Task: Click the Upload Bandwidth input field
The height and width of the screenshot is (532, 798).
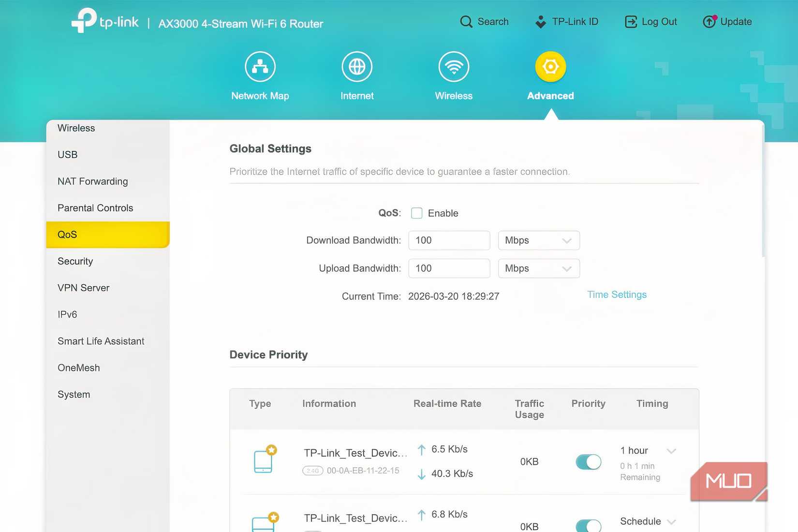Action: point(449,268)
